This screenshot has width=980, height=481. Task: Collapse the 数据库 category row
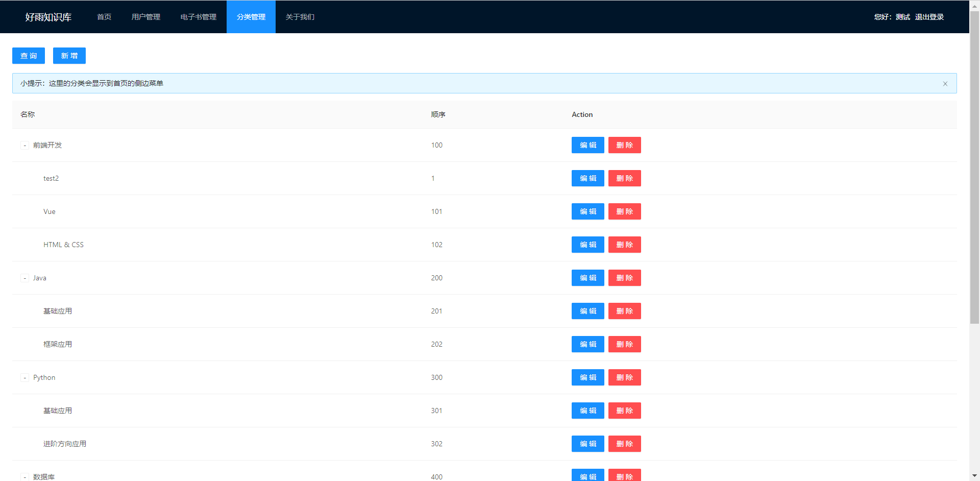(24, 477)
